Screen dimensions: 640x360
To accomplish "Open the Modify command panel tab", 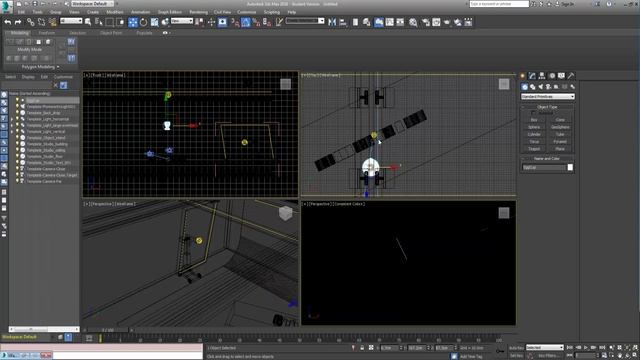I will click(x=532, y=76).
